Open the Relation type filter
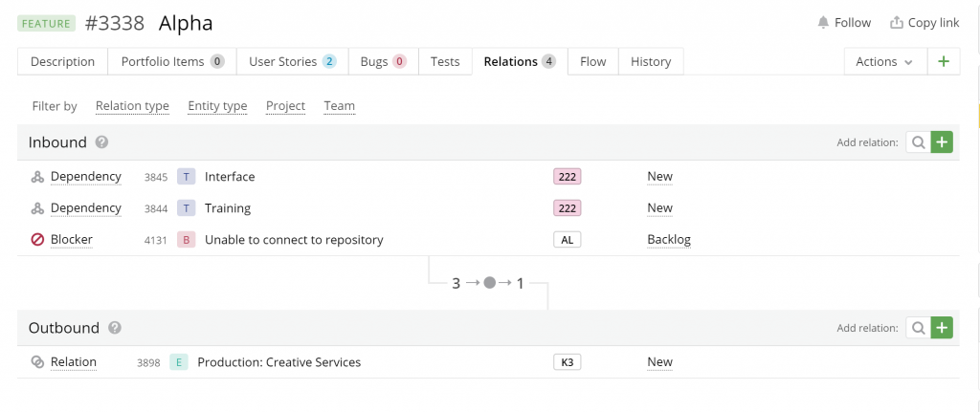Screen dimensions: 980x412 click(x=132, y=106)
